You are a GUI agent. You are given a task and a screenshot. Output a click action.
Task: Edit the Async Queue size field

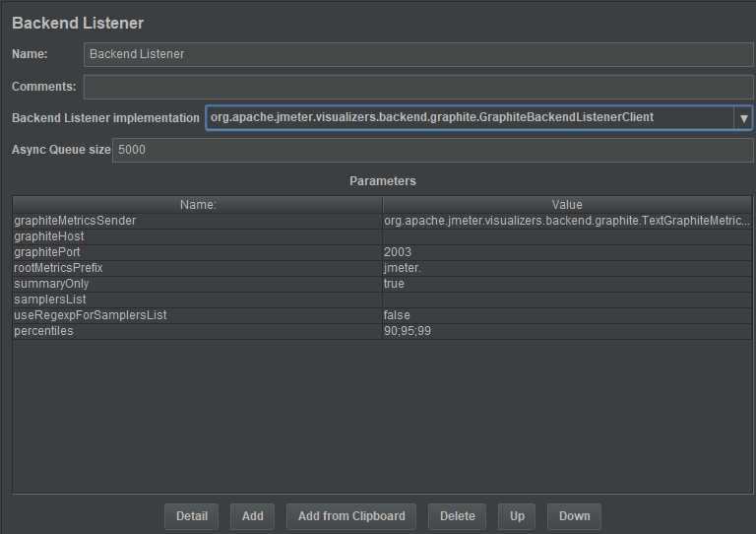(432, 150)
